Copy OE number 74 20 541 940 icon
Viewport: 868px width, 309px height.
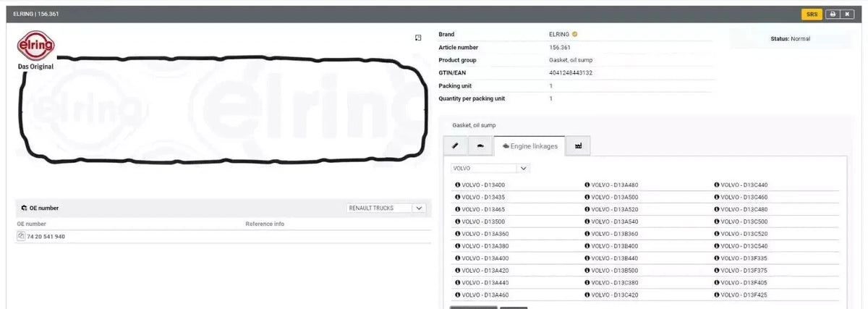point(21,236)
